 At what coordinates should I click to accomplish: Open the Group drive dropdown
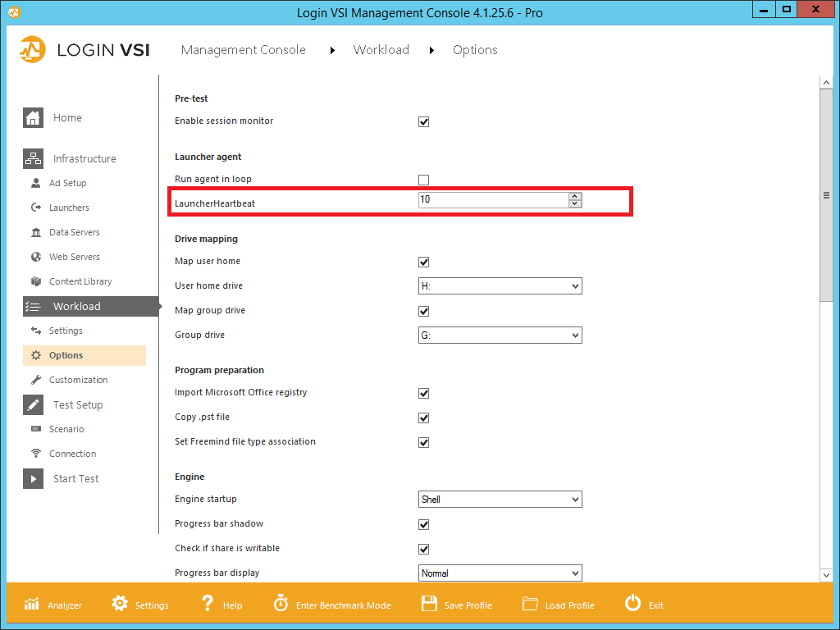500,336
